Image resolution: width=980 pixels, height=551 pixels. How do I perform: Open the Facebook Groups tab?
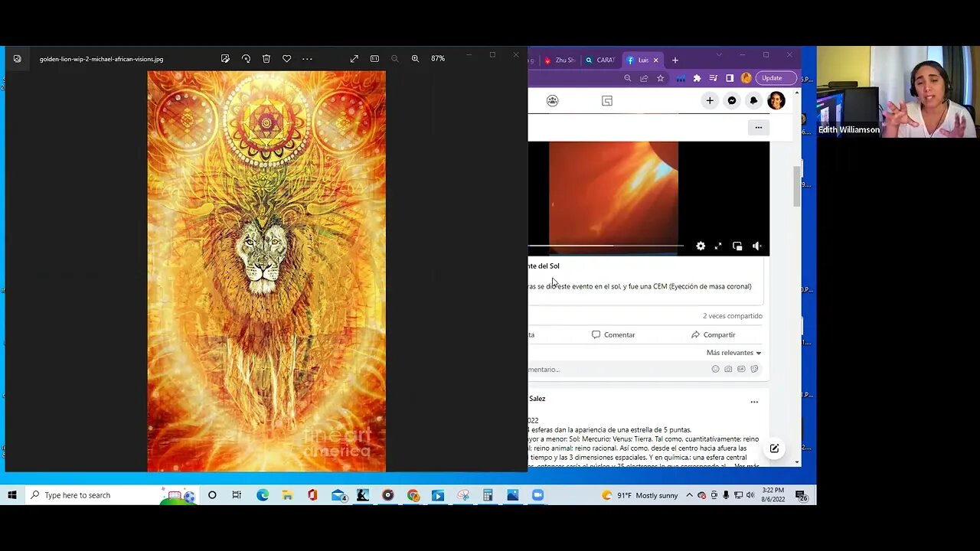[553, 100]
